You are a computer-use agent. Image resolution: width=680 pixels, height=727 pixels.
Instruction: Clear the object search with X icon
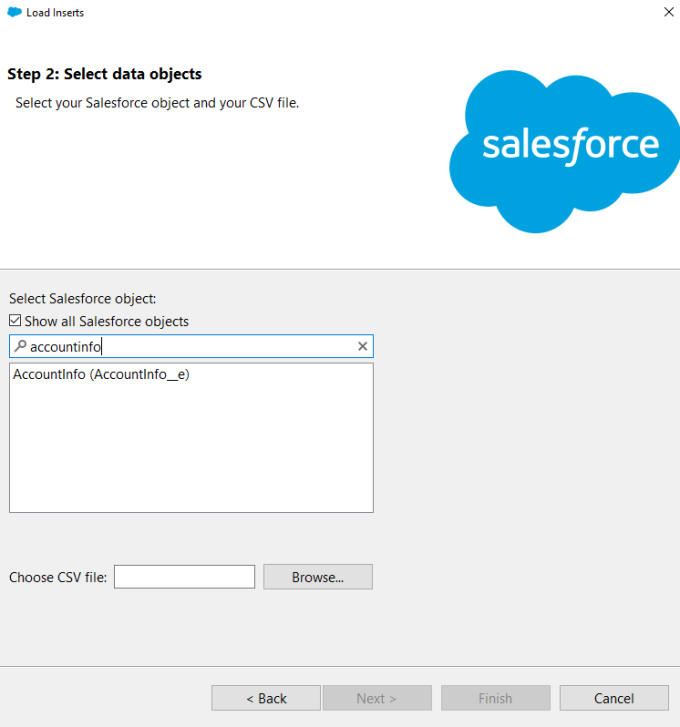click(x=363, y=347)
